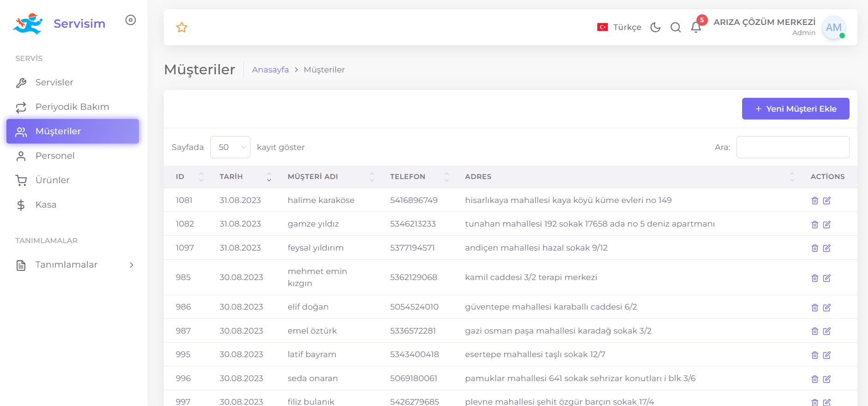Edit customer gamze yıldız
The height and width of the screenshot is (406, 868).
(827, 225)
